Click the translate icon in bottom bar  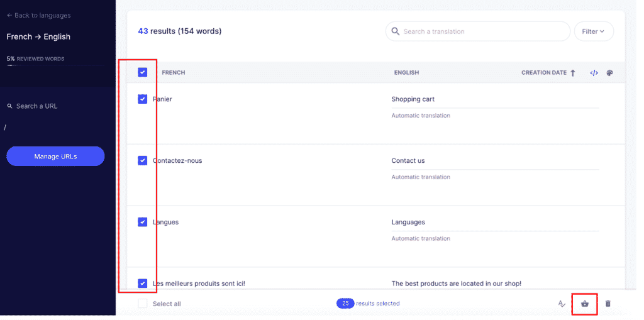tap(562, 304)
